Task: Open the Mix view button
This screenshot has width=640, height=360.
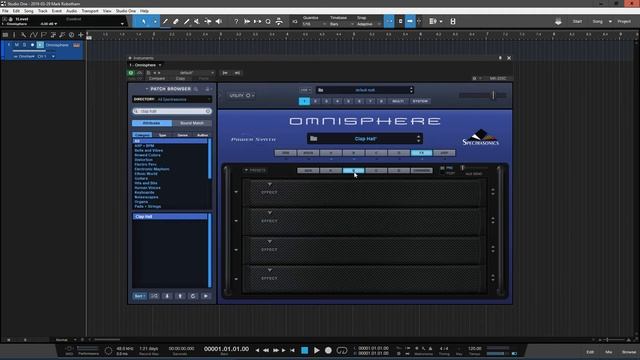Action: pos(609,352)
